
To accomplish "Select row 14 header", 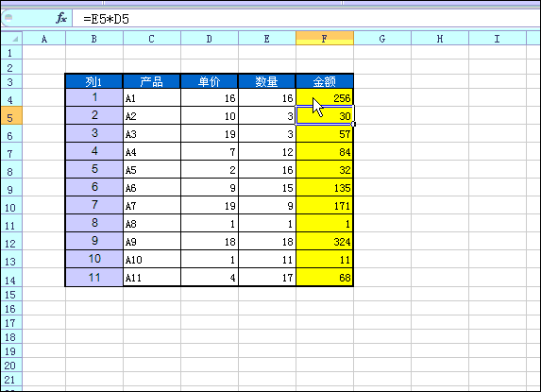I will click(11, 278).
